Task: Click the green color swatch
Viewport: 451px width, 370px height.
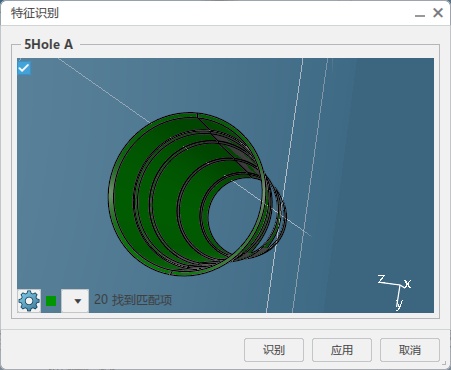Action: tap(51, 301)
